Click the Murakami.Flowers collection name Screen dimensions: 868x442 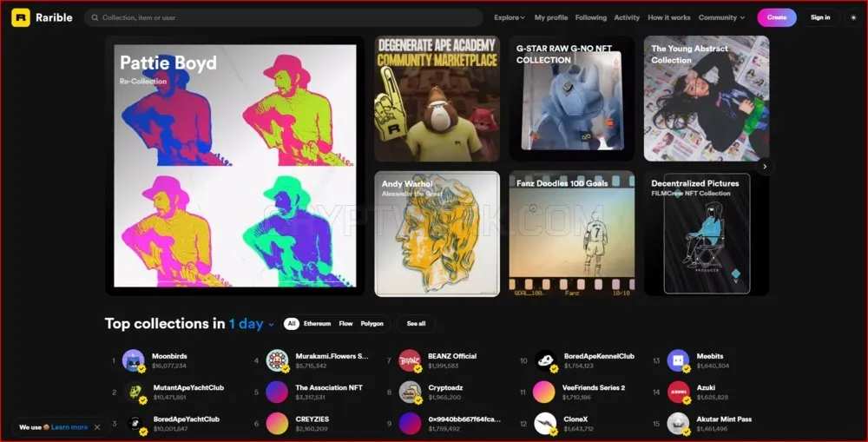point(332,356)
